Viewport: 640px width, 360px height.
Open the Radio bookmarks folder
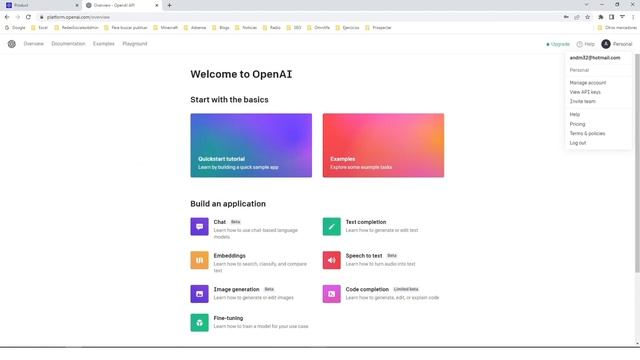[272, 28]
